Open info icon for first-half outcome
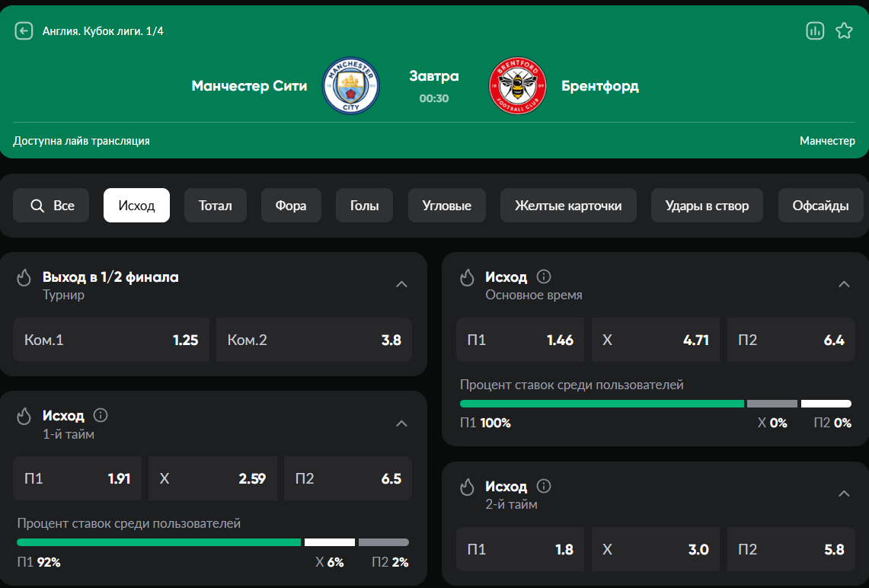This screenshot has width=869, height=588. tap(101, 415)
